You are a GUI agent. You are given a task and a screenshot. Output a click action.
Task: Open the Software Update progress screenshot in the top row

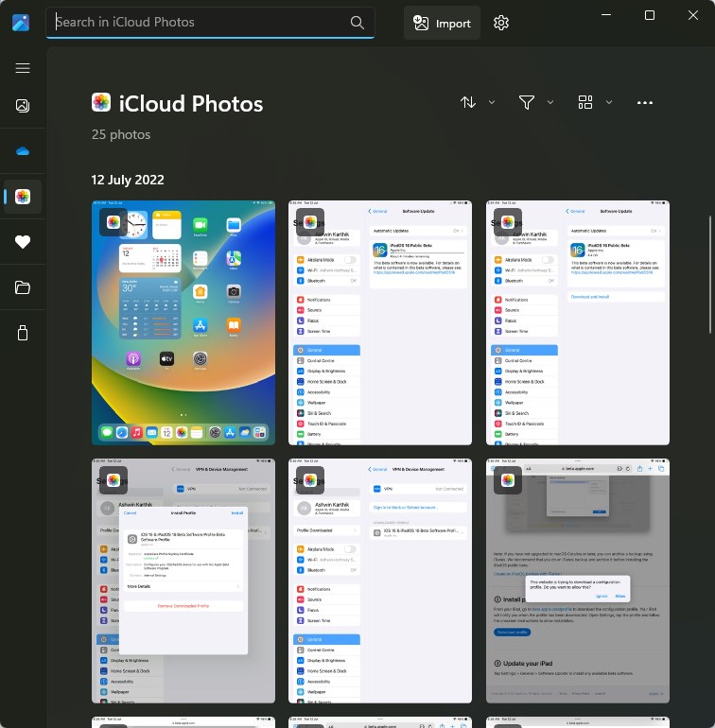tap(380, 322)
